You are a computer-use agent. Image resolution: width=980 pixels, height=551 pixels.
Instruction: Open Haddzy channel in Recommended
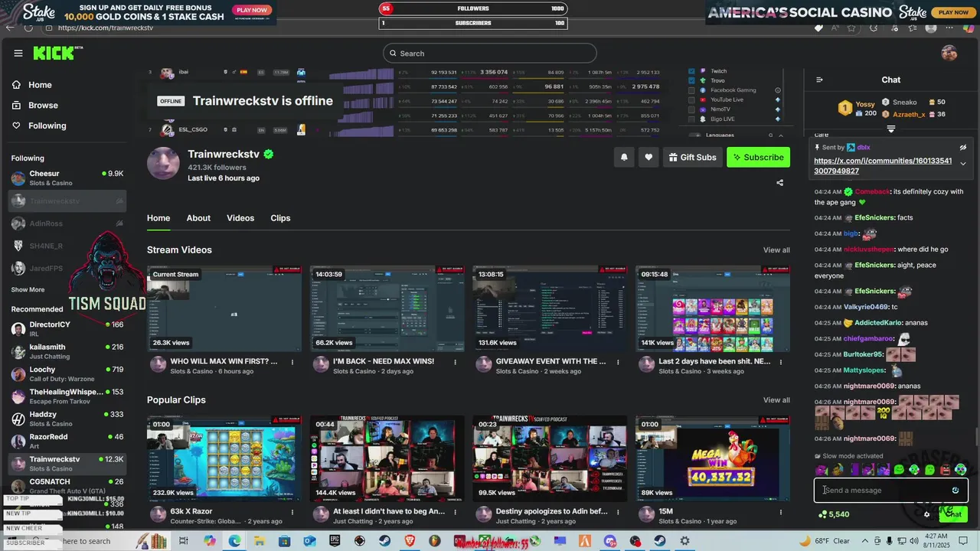coord(67,419)
